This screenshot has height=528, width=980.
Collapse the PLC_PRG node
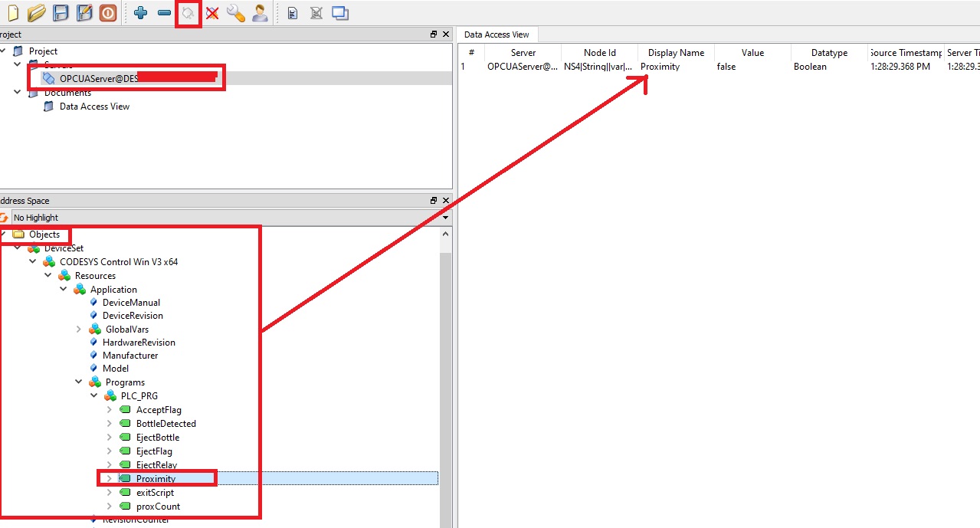[x=94, y=396]
